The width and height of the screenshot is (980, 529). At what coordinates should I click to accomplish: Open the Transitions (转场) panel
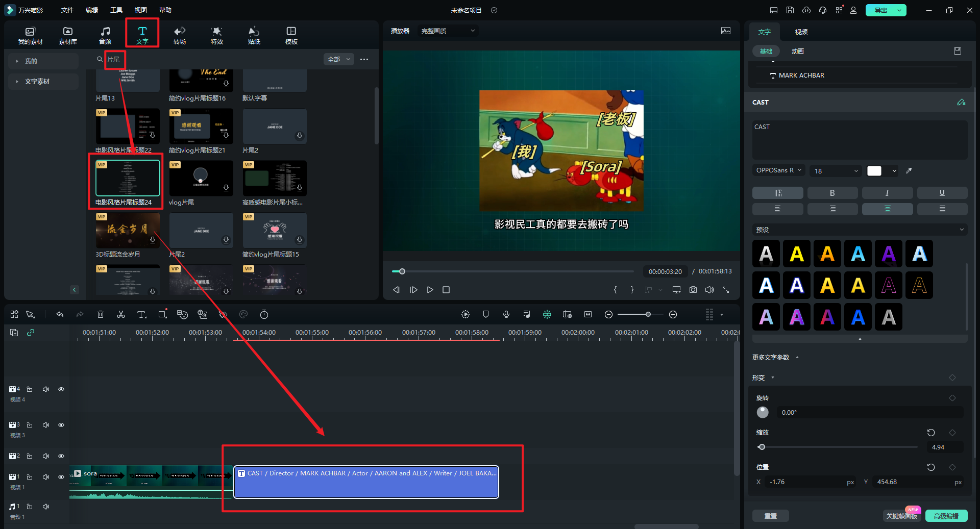[179, 35]
